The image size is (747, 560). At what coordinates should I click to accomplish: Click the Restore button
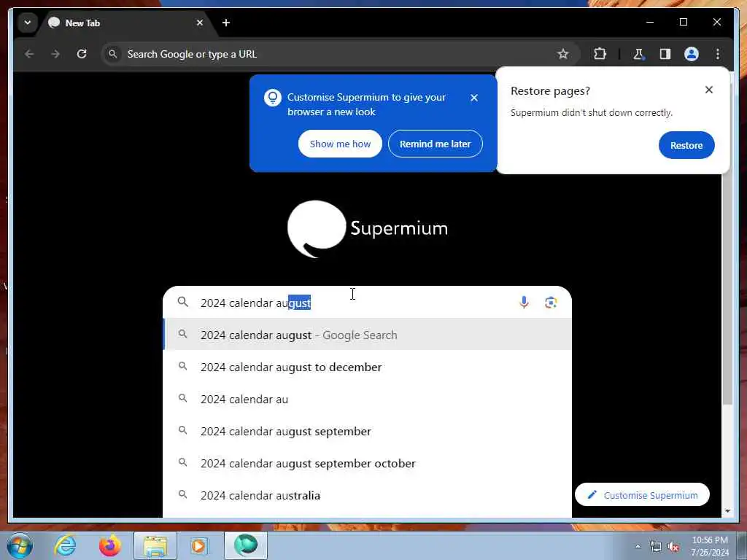click(686, 145)
